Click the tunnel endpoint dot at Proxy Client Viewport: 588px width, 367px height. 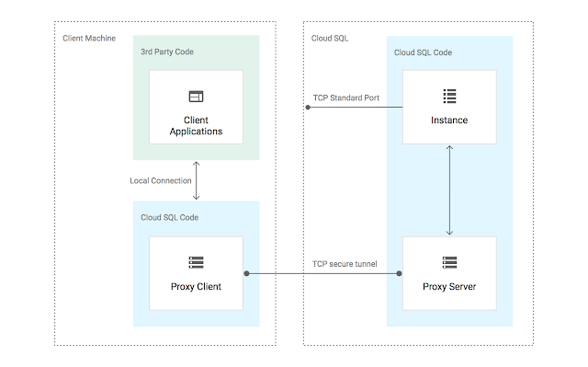click(246, 273)
